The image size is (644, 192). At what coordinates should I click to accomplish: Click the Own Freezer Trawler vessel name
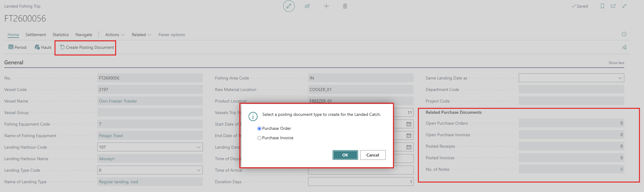[118, 101]
